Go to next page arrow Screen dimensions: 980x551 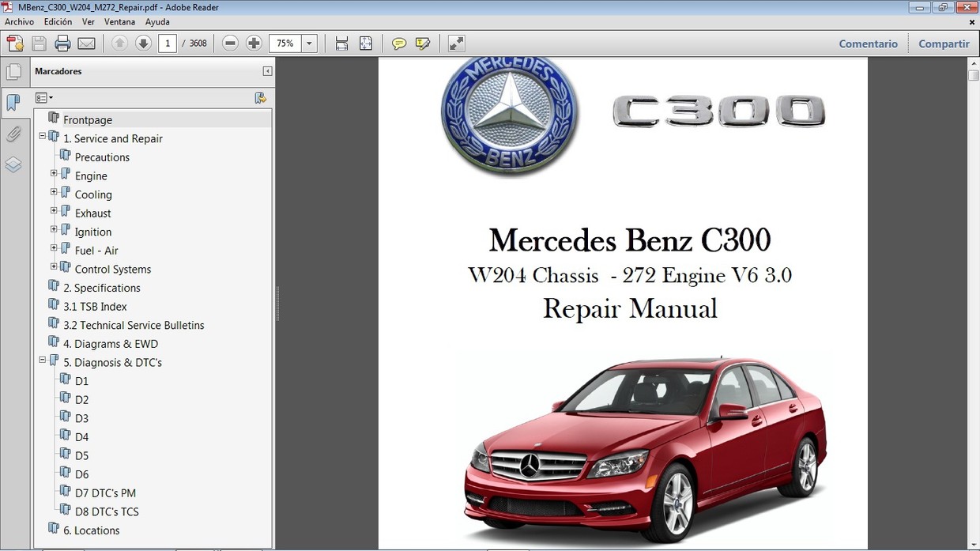(143, 43)
